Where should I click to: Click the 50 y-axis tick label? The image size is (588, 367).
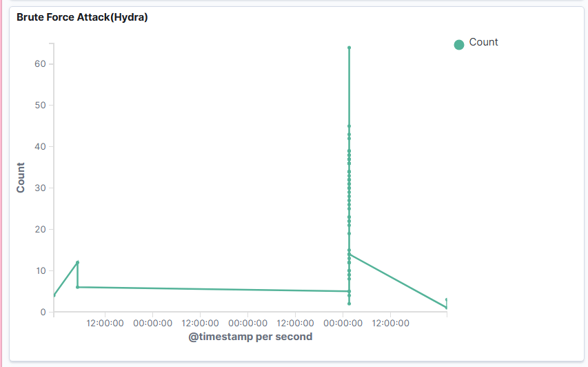pos(40,105)
